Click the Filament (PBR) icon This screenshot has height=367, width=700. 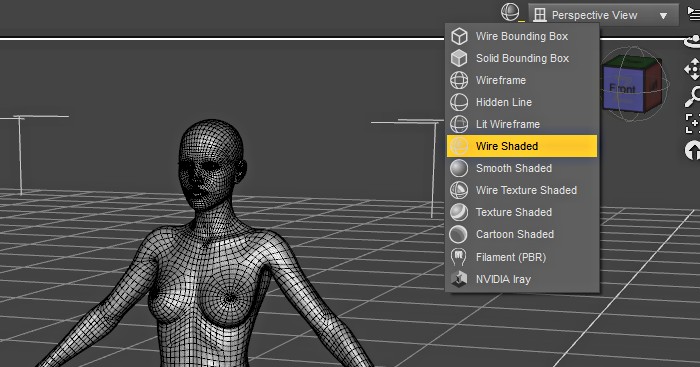pos(458,257)
